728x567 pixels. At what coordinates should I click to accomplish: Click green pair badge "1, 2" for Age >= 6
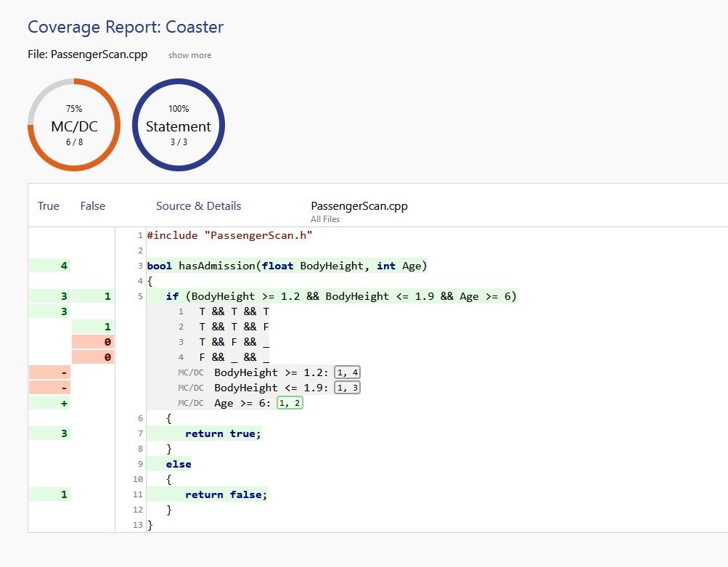tap(289, 402)
